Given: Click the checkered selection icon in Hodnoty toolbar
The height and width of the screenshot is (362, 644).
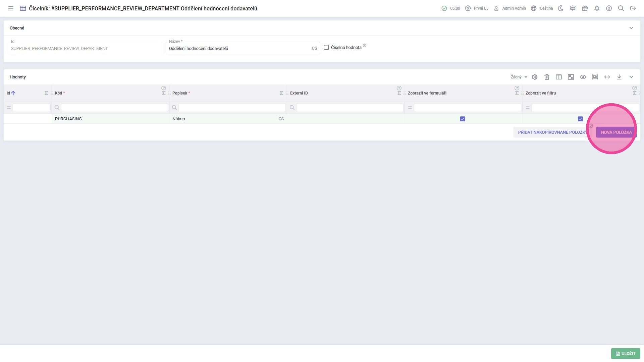Looking at the screenshot, I should 571,77.
